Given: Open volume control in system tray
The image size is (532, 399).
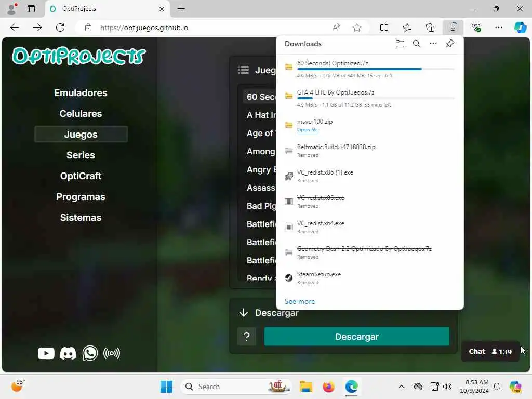Looking at the screenshot, I should pyautogui.click(x=447, y=387).
